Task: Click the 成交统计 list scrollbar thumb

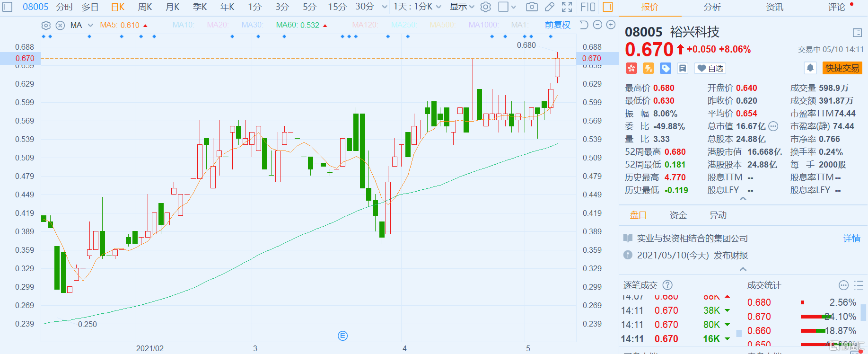Action: (863, 312)
